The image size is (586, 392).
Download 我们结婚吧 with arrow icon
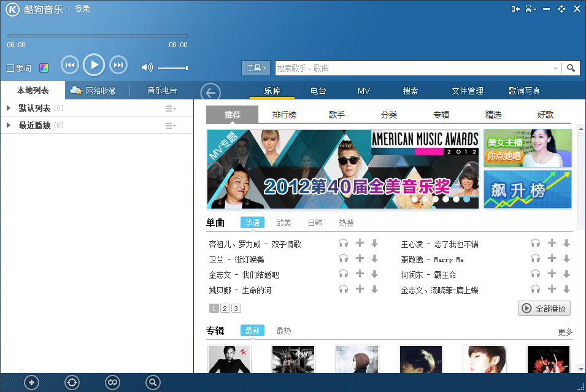point(374,274)
